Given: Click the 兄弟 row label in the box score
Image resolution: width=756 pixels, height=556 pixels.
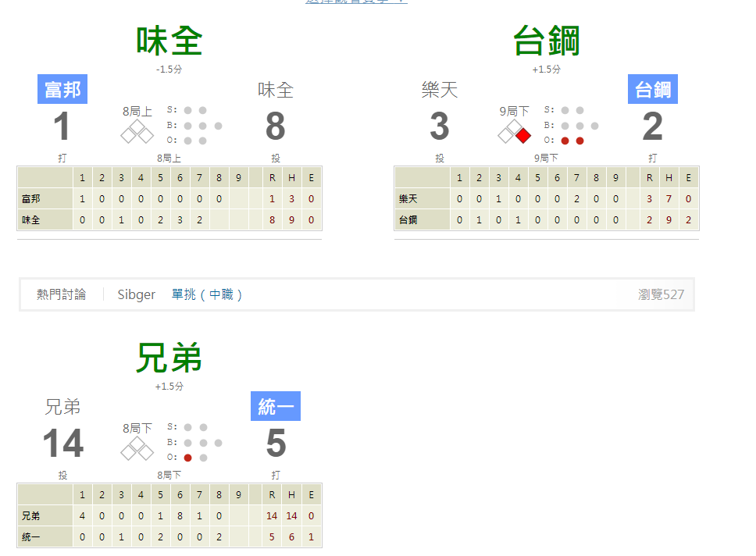Looking at the screenshot, I should point(31,516).
